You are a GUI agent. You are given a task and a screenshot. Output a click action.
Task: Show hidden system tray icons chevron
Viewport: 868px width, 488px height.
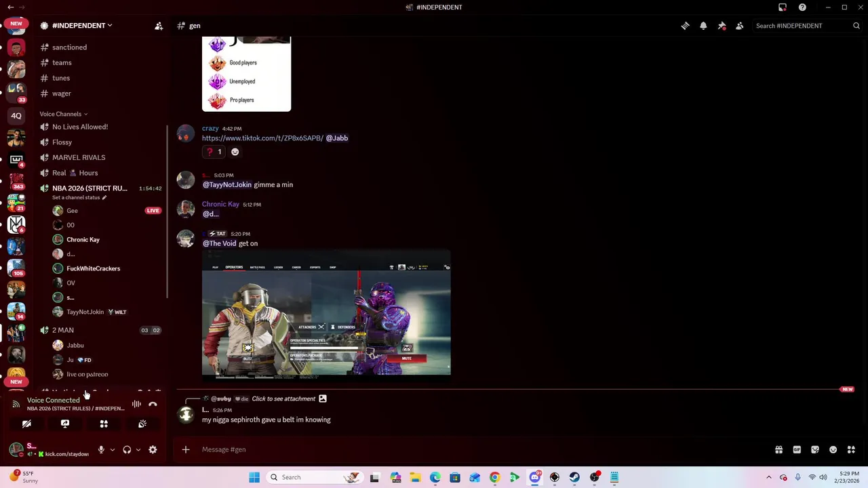[x=768, y=477]
